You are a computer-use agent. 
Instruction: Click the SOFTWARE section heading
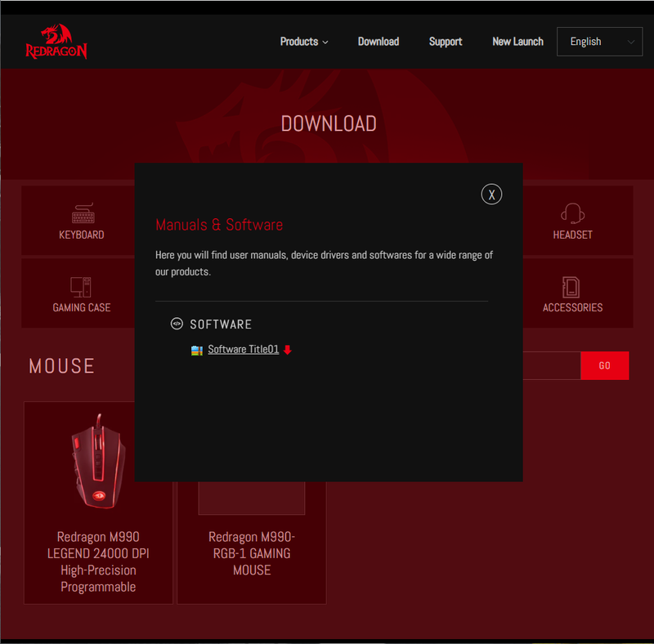[221, 324]
